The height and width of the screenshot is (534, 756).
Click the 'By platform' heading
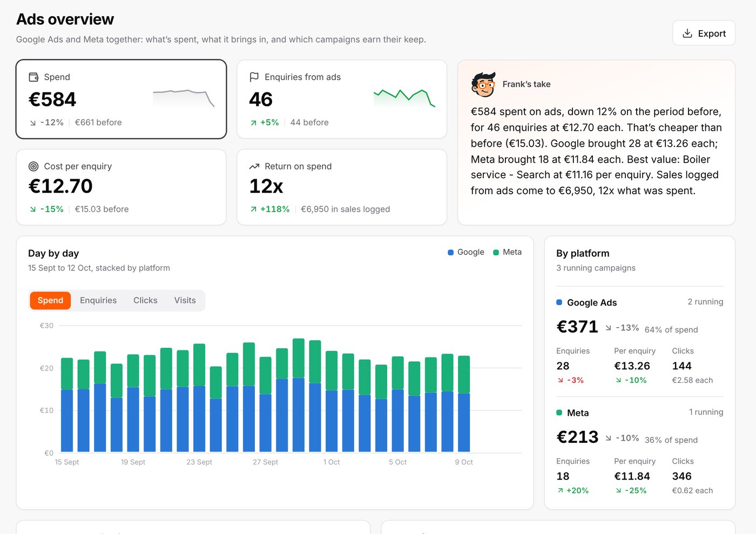[x=583, y=253]
